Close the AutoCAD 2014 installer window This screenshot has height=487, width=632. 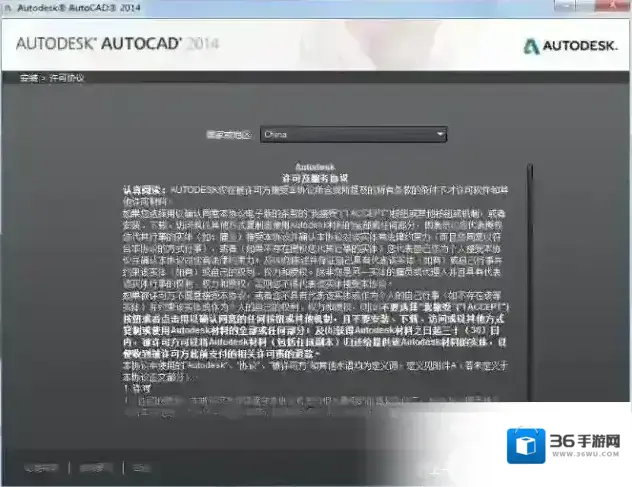(x=613, y=5)
